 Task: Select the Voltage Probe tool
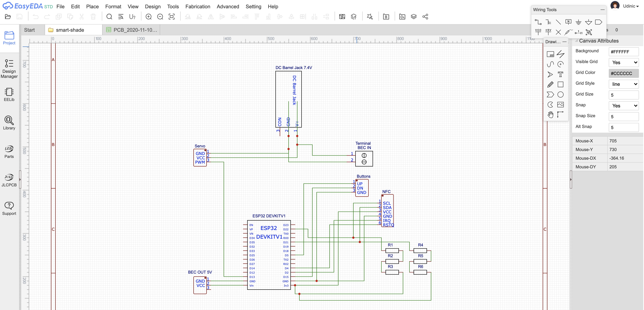tap(568, 32)
